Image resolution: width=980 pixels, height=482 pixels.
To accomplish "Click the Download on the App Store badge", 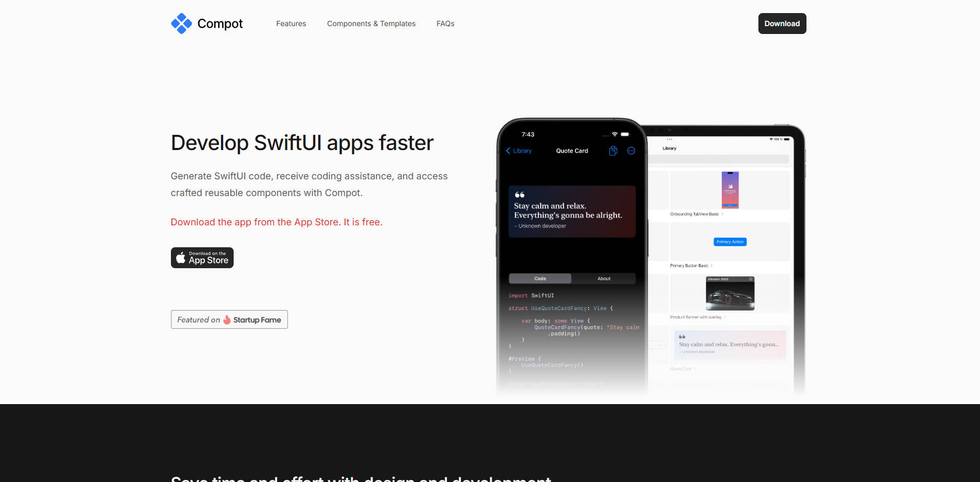I will click(x=202, y=258).
